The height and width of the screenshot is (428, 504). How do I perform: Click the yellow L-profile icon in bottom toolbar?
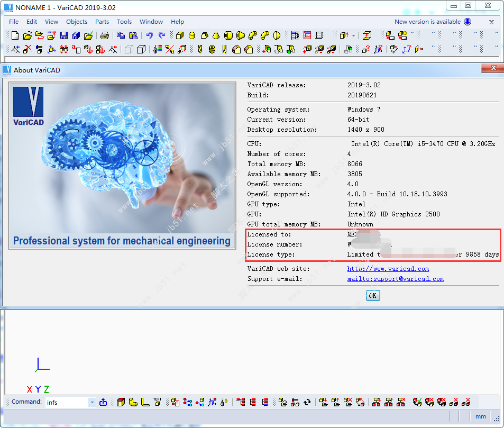tap(145, 402)
